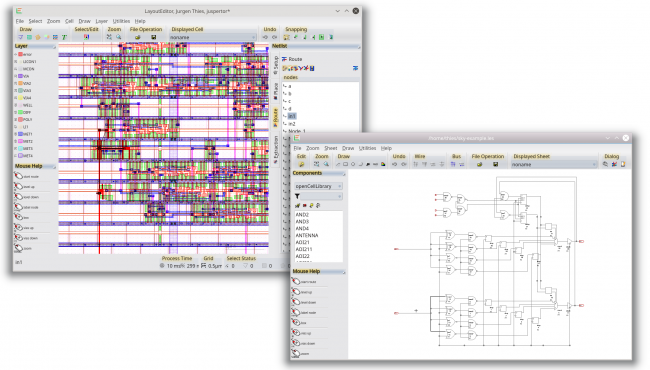Toggle visibility of the MET1 layer
This screenshot has width=650, height=370.
tap(16, 134)
